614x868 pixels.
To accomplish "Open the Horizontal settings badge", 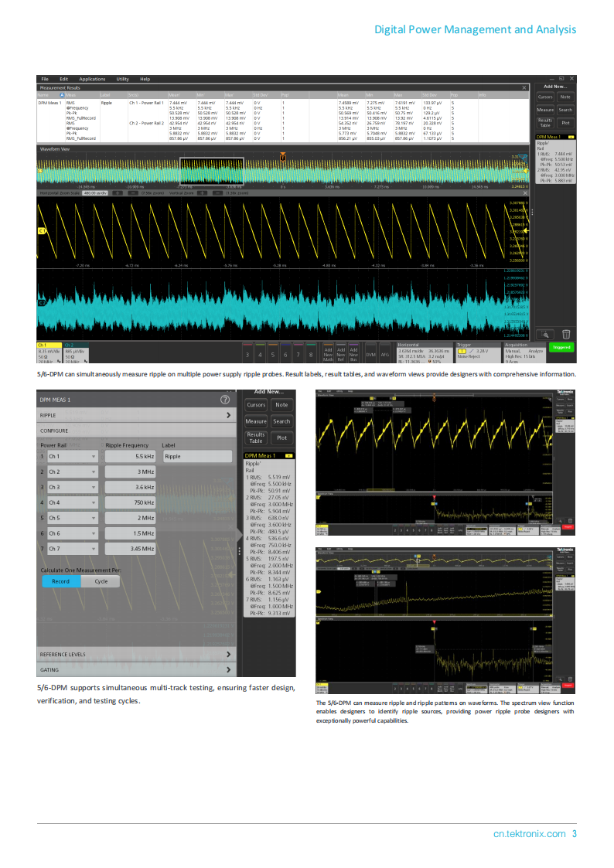I will click(424, 352).
